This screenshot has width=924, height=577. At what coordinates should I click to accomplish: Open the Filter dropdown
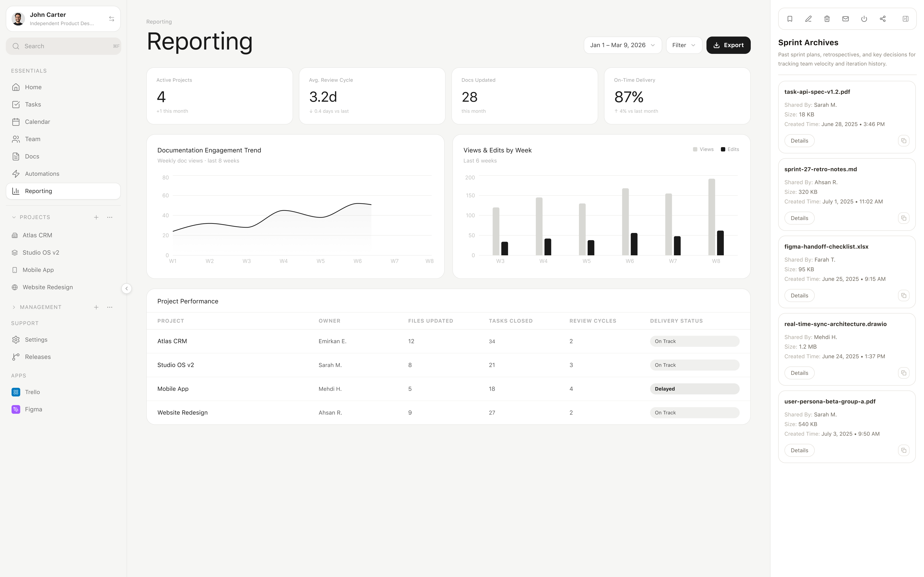[x=683, y=45]
